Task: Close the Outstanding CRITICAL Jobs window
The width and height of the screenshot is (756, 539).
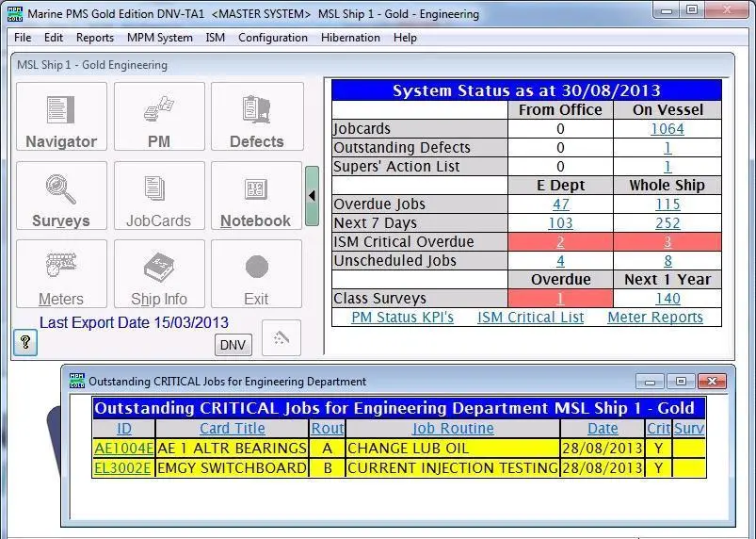Action: click(712, 381)
